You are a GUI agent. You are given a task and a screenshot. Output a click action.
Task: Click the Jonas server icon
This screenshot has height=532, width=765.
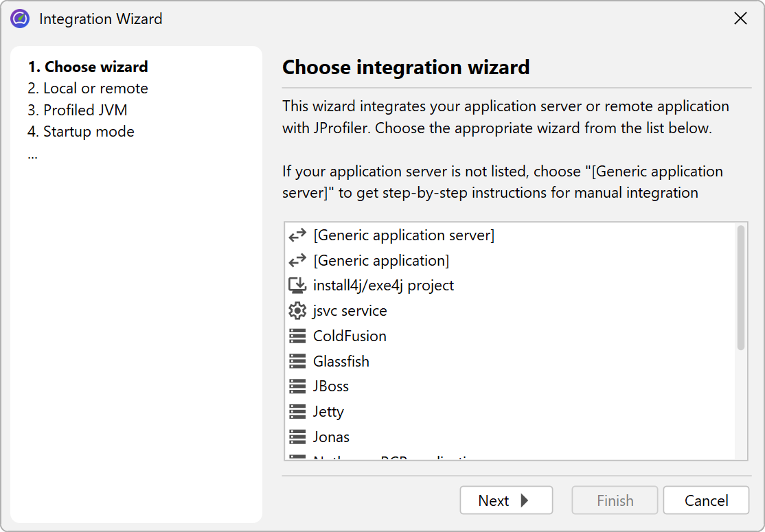[297, 437]
